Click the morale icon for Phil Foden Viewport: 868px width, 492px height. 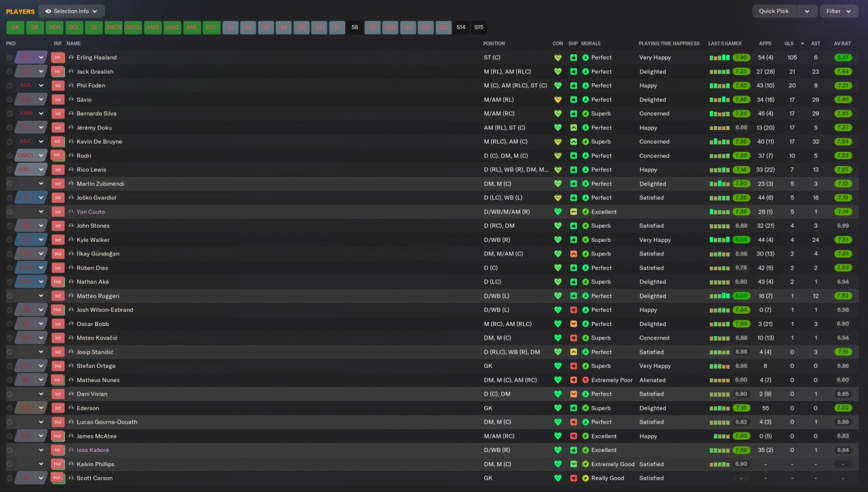click(586, 85)
